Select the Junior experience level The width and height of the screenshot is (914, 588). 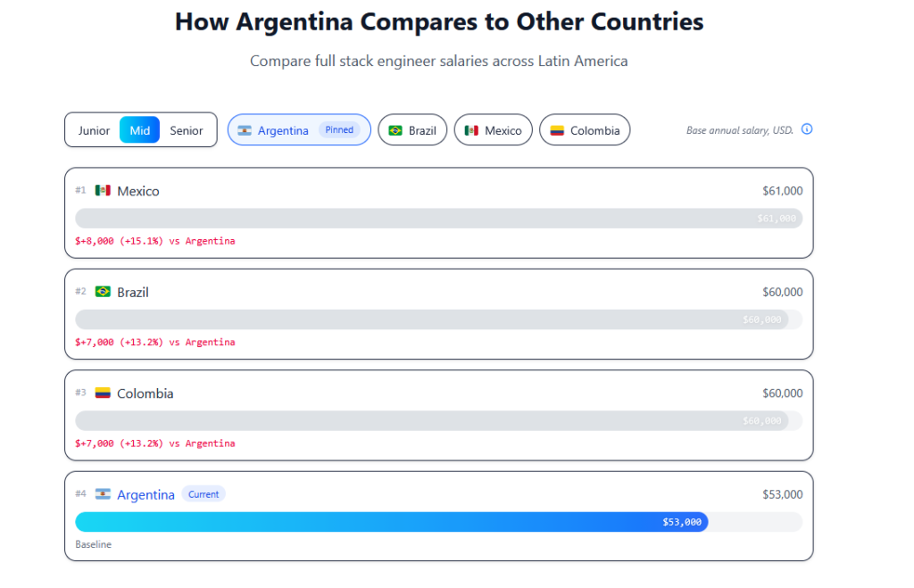point(94,130)
